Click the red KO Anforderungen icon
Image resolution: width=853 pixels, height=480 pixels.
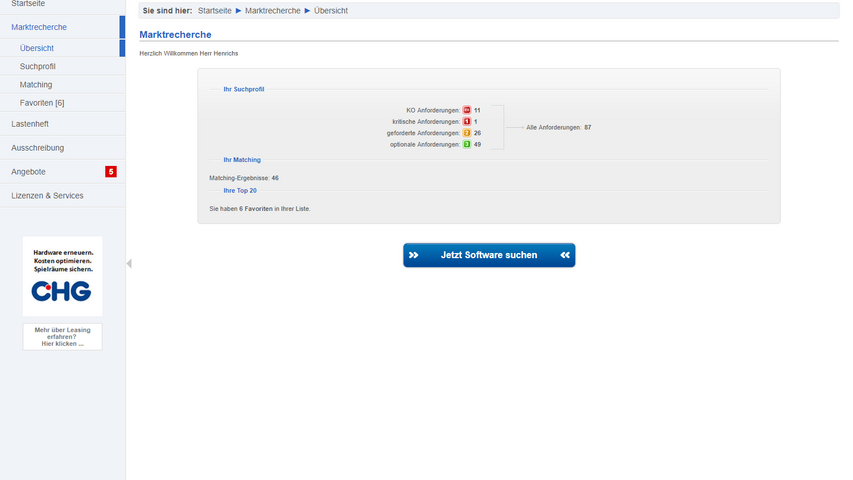coord(466,110)
